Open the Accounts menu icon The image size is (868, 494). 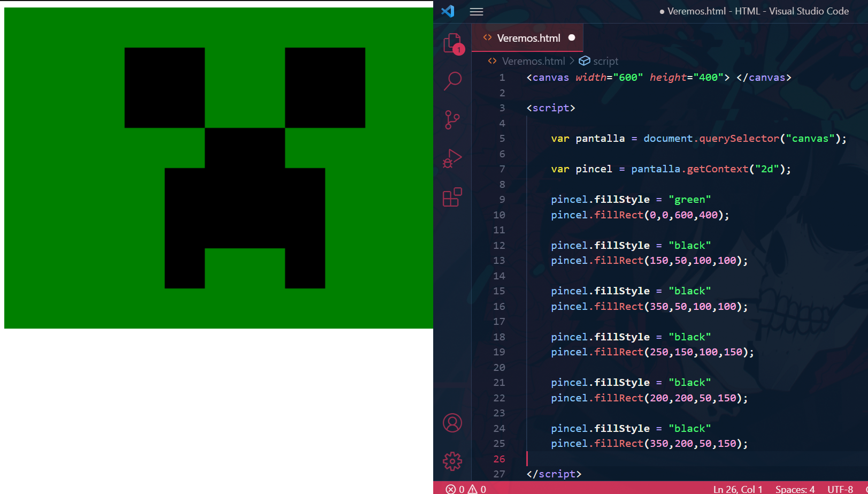[452, 423]
